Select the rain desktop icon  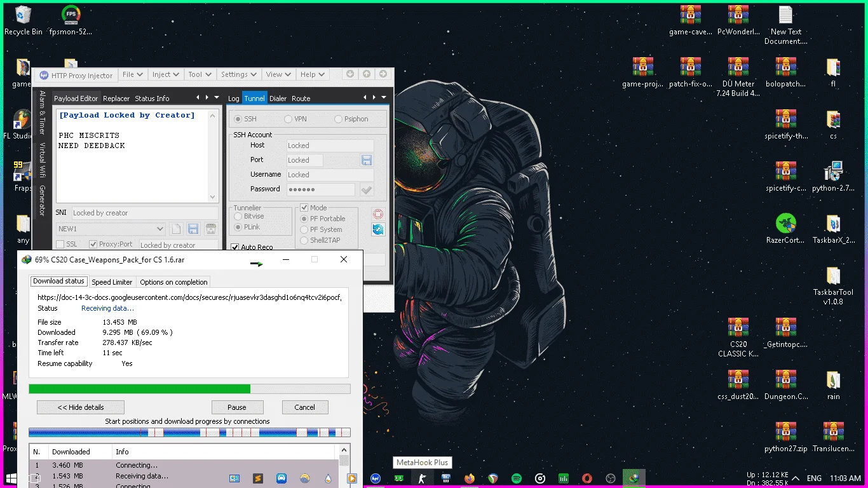[833, 385]
